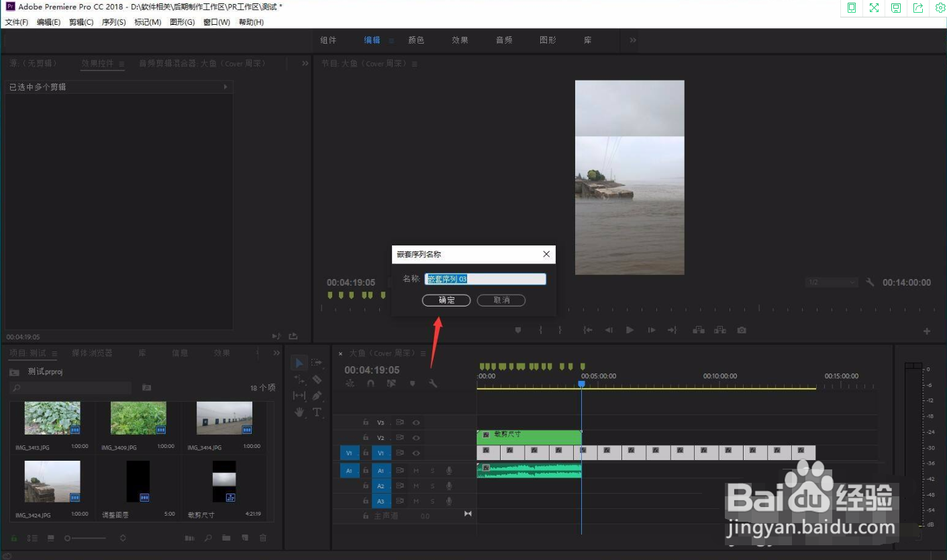The image size is (947, 560).
Task: Select the Razor tool
Action: coord(317,380)
